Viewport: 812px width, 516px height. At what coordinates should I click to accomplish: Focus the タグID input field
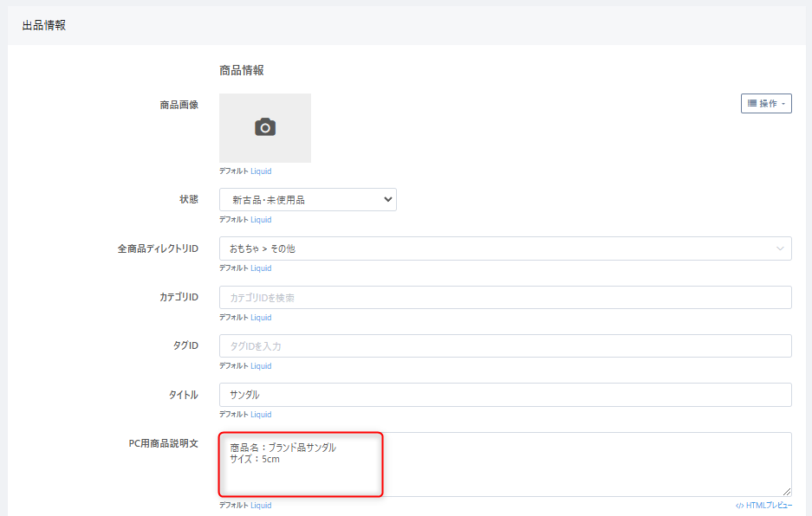coord(505,345)
